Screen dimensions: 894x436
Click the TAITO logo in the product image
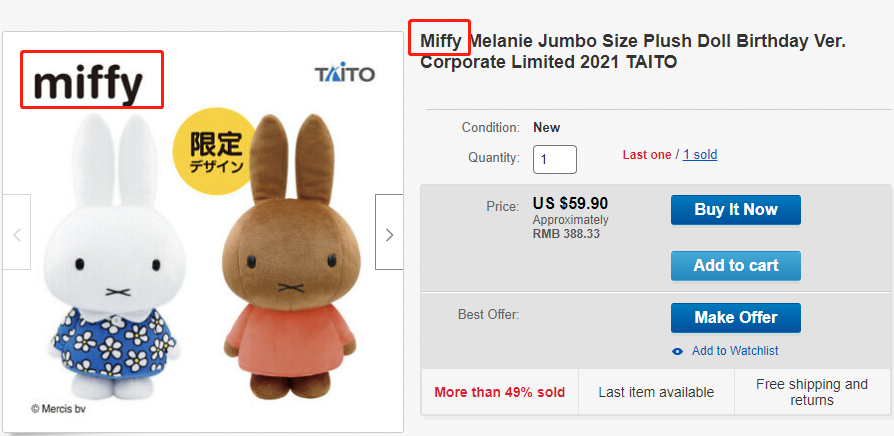click(344, 75)
